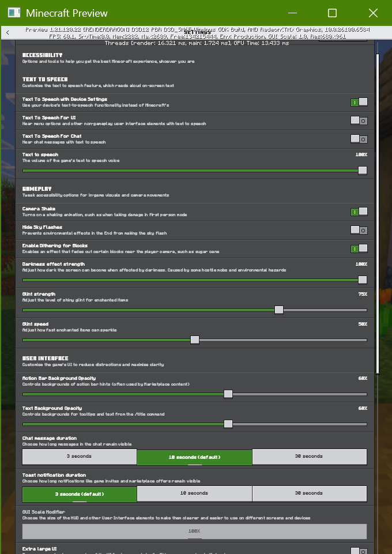This screenshot has height=554, width=392.
Task: Click the Text to speech volume slider handle
Action: point(363,171)
